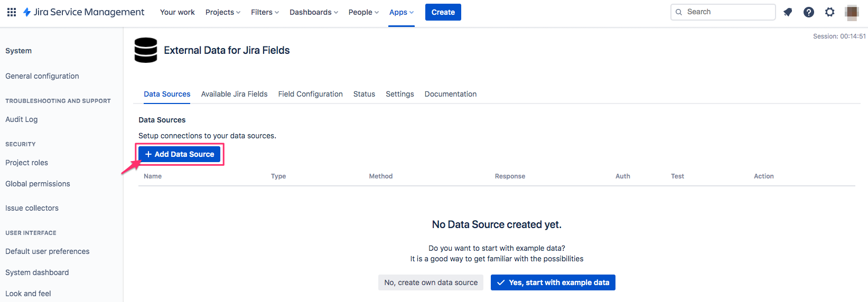Switch to the Data Sources tab

point(167,94)
